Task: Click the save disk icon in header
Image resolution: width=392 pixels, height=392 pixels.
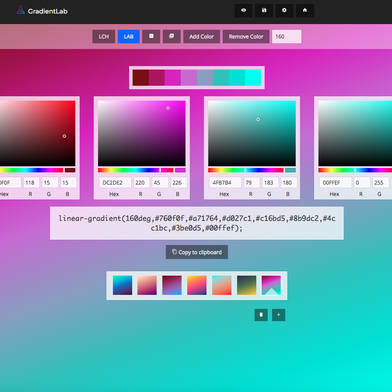Action: pos(264,11)
